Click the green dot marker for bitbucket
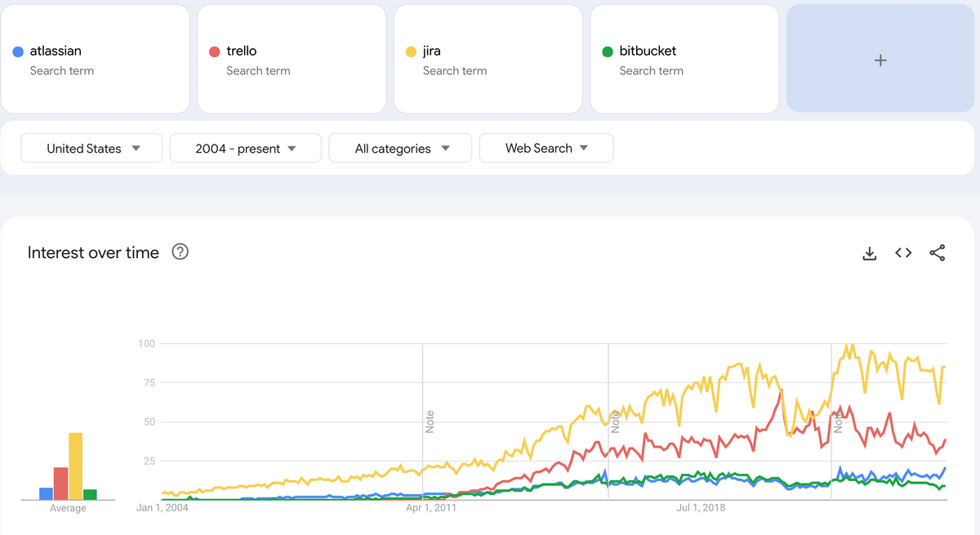 pos(608,51)
